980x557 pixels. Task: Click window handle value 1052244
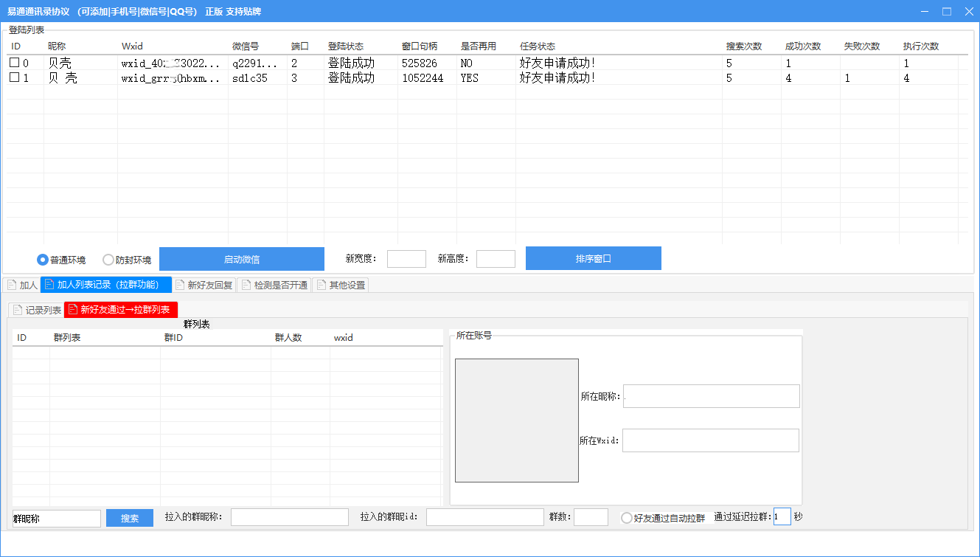click(x=423, y=77)
